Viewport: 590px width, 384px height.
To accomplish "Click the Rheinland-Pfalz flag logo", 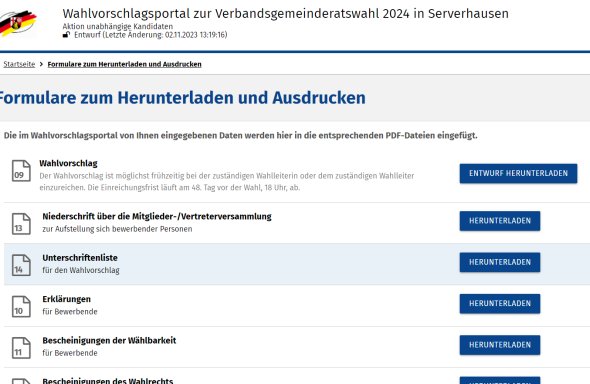I will (18, 23).
